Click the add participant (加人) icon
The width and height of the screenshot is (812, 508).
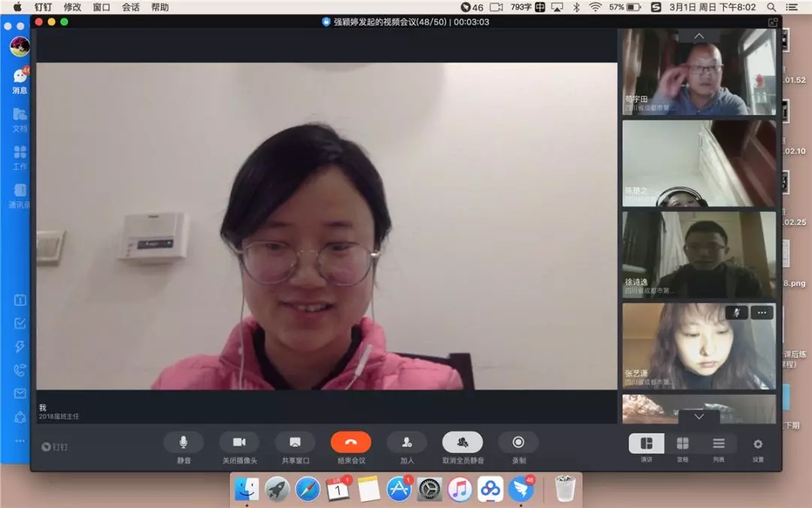click(x=407, y=443)
